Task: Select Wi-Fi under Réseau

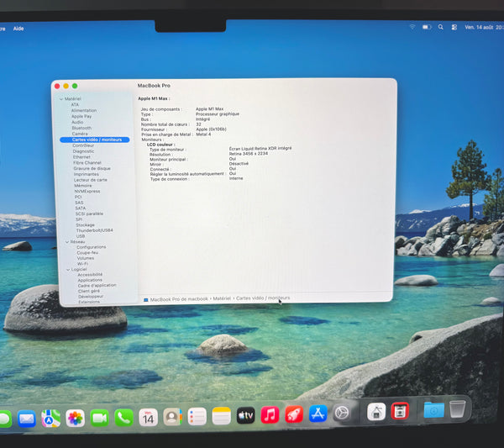Action: pyautogui.click(x=82, y=264)
